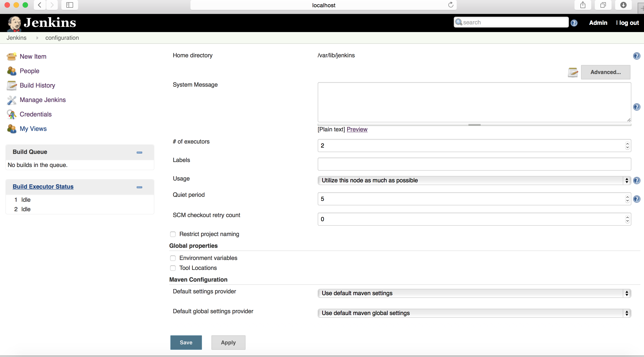The height and width of the screenshot is (357, 644).
Task: Open help for Home directory
Action: click(637, 56)
